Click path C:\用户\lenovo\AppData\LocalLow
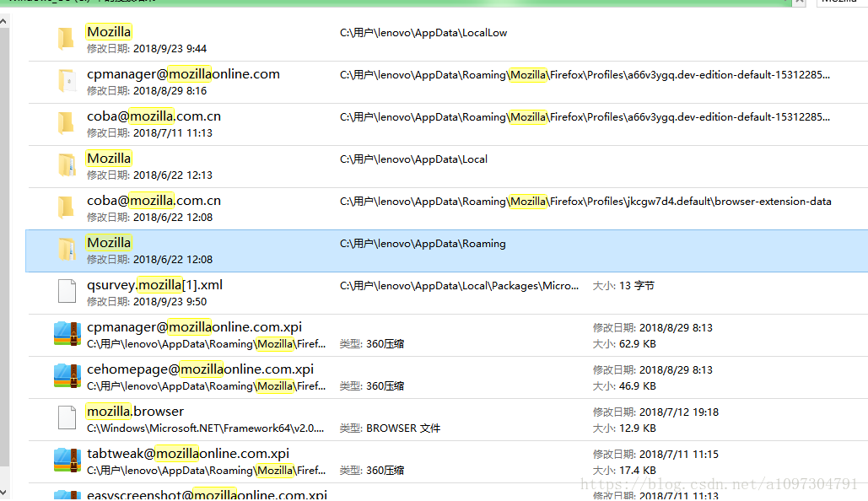 (423, 33)
